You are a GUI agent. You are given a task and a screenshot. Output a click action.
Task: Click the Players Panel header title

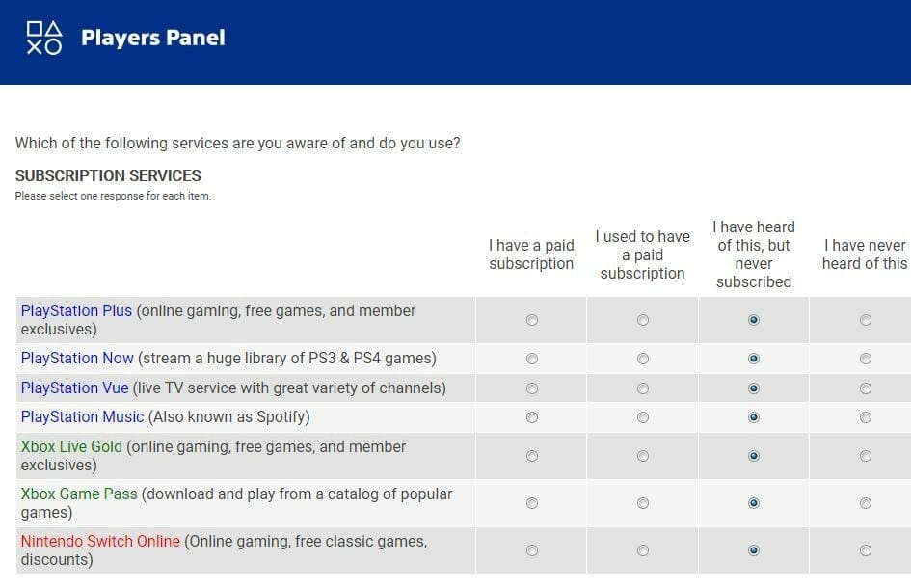click(152, 39)
